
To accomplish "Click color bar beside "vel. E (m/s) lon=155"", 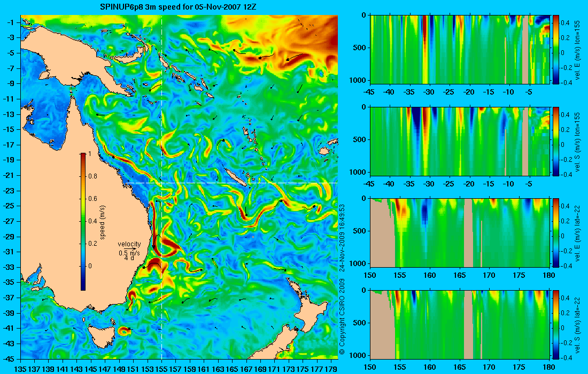I will tap(555, 50).
